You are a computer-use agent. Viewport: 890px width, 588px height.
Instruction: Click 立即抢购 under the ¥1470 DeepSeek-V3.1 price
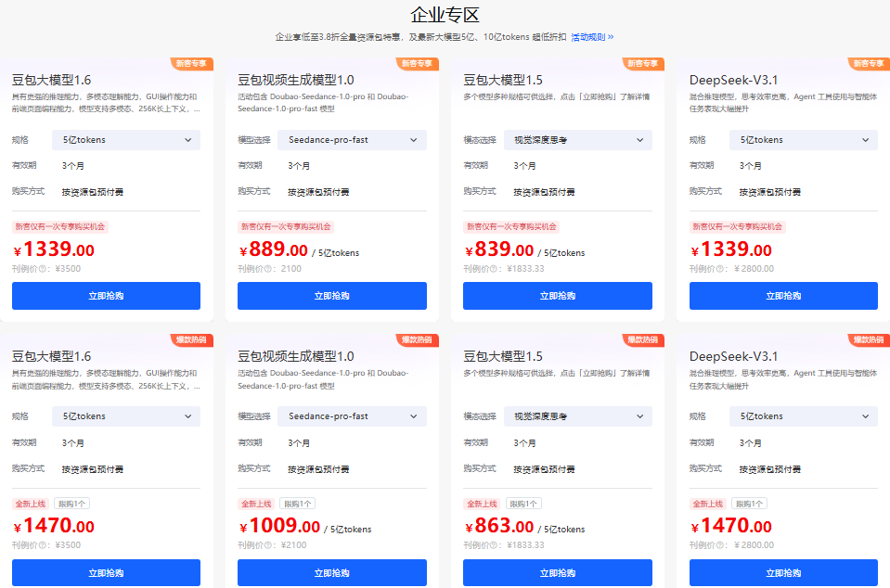783,572
